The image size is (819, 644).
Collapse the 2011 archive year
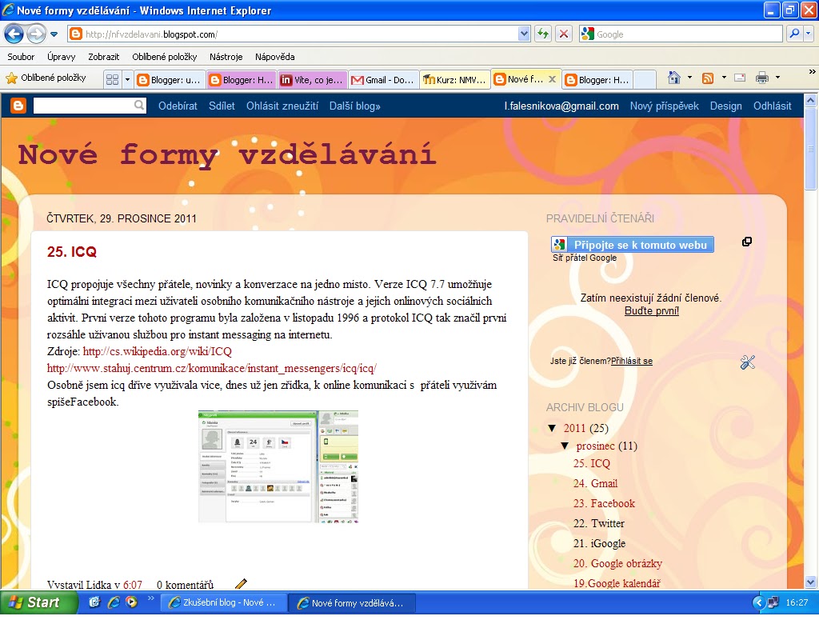click(x=552, y=428)
